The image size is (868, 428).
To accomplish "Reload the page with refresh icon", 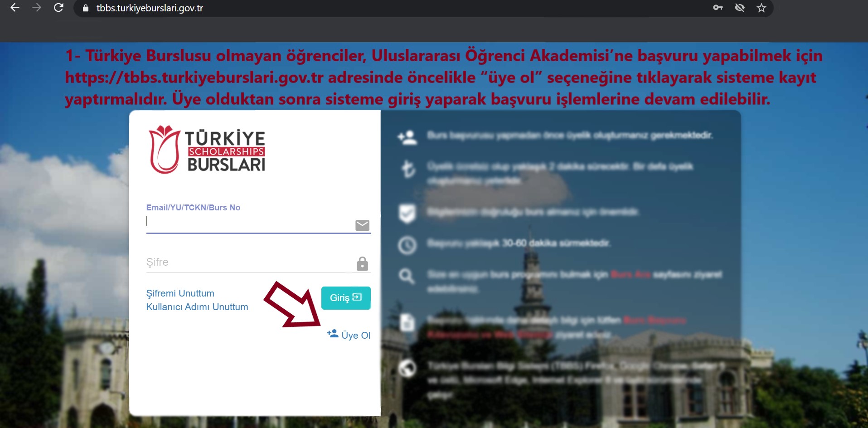I will coord(58,8).
